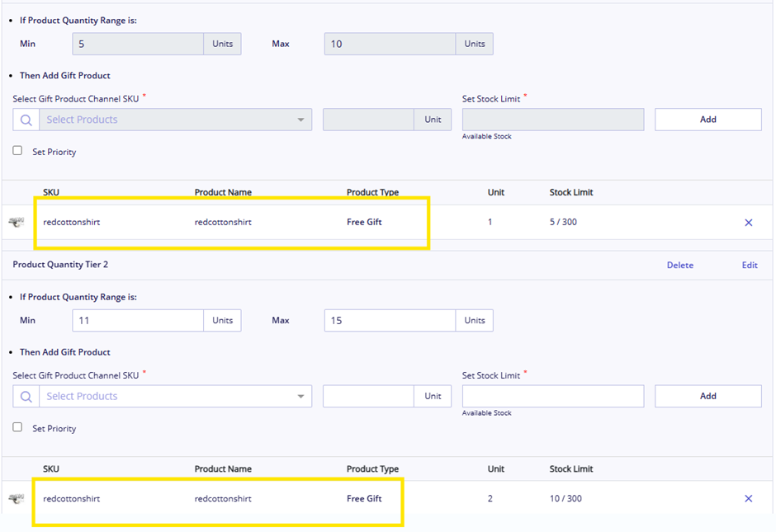Click the search icon in Tier 1 product selector
Image resolution: width=776 pixels, height=532 pixels.
pos(26,120)
